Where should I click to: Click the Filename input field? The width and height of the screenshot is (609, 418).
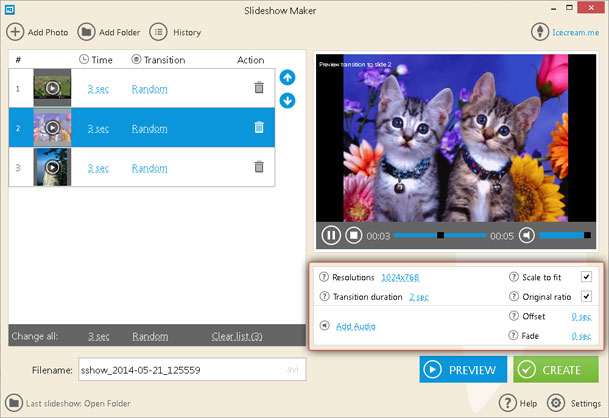(192, 369)
